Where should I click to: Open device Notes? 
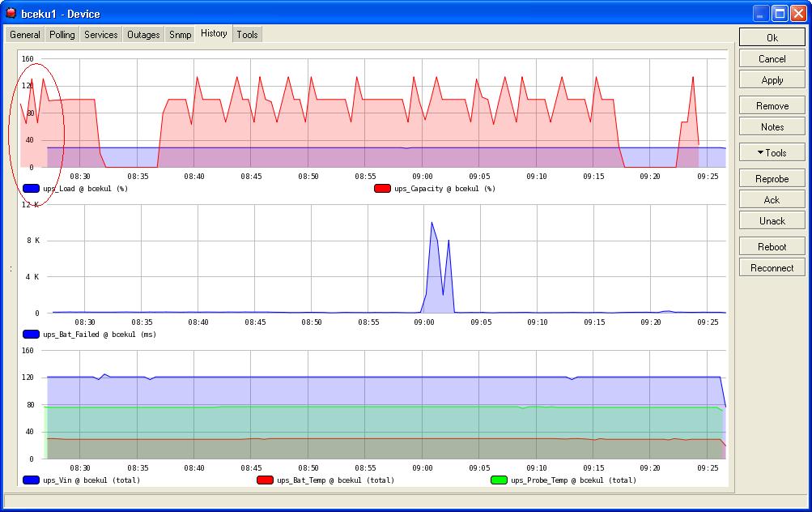(x=772, y=127)
